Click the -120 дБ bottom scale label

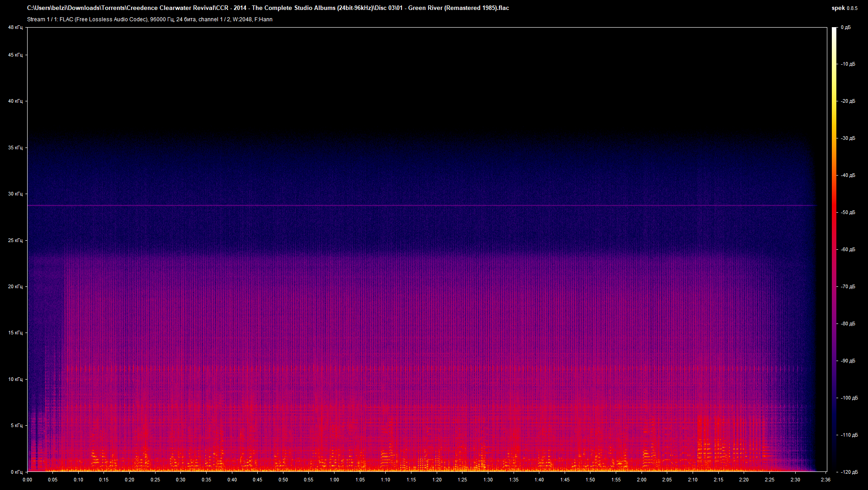click(849, 472)
